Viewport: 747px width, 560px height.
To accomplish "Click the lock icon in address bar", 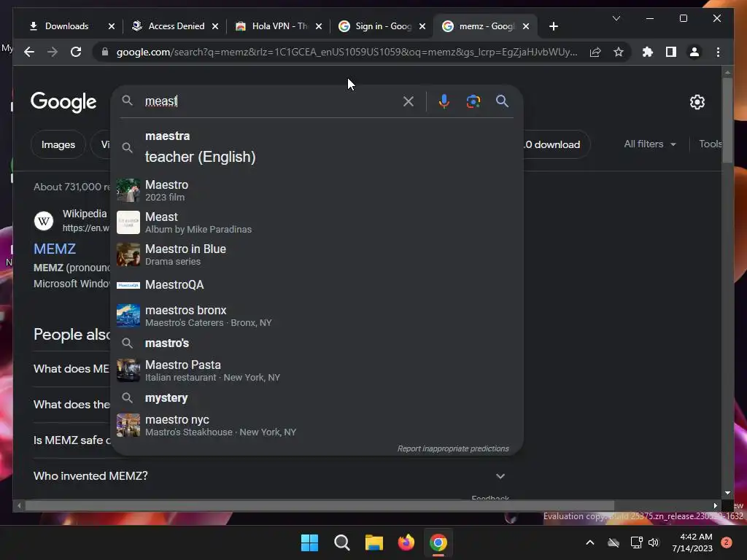I will (x=105, y=52).
